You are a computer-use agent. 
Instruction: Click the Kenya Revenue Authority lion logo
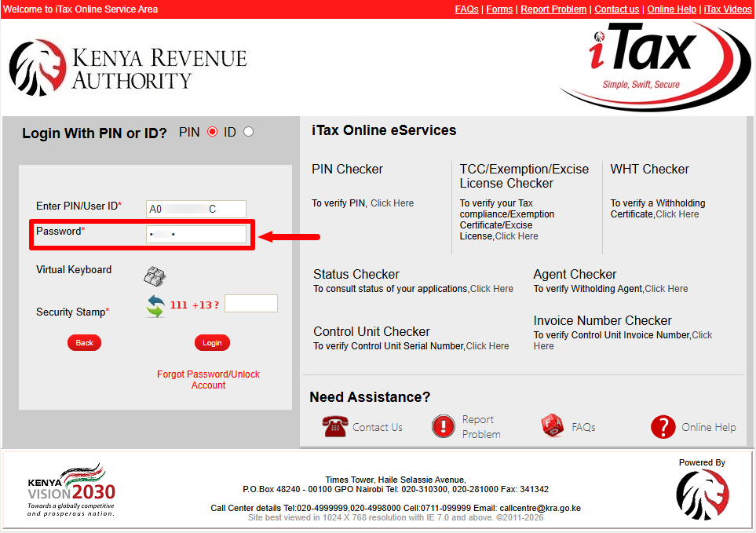pos(38,68)
